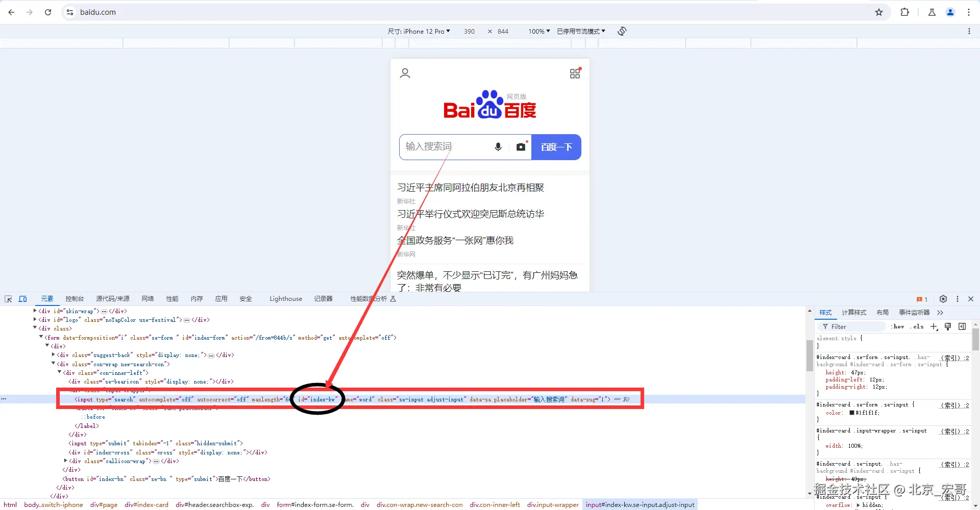Select div#index-card in the breadcrumb
The image size is (980, 510).
pos(146,505)
